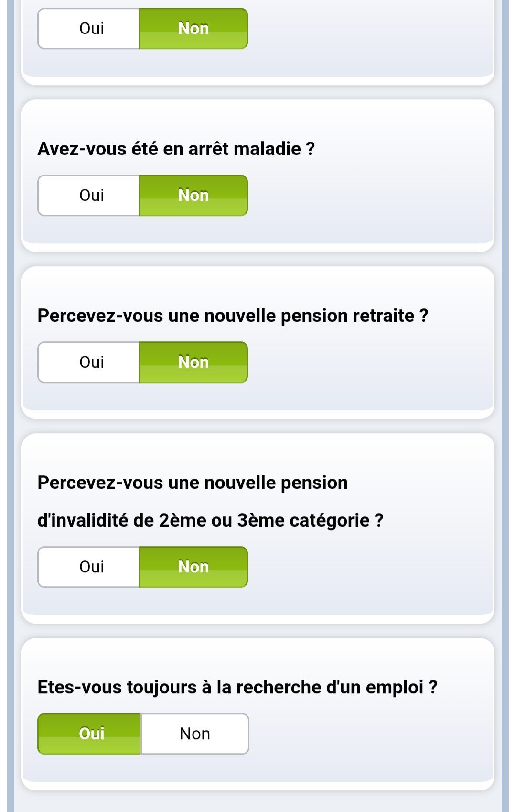Click the "d'invalidité de 2ème ou 3ème catégorie ?" line
The width and height of the screenshot is (516, 812).
pyautogui.click(x=210, y=520)
